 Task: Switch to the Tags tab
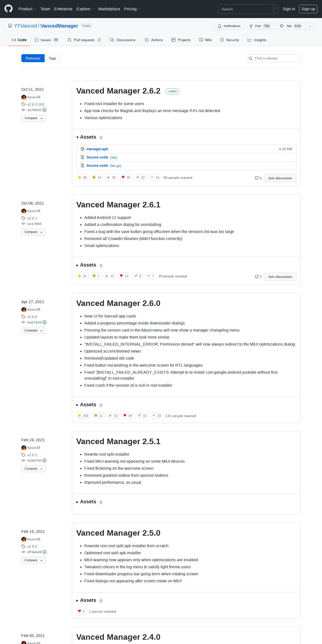coord(52,58)
